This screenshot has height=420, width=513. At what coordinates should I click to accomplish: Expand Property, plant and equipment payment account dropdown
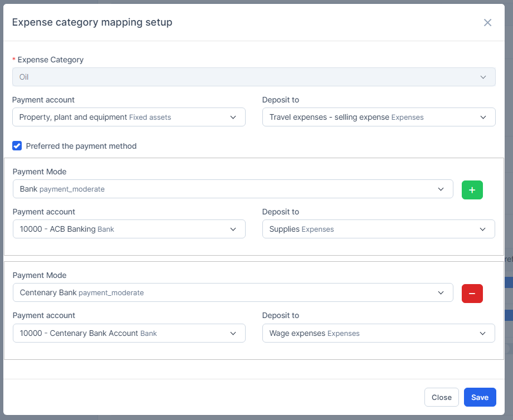pyautogui.click(x=129, y=117)
